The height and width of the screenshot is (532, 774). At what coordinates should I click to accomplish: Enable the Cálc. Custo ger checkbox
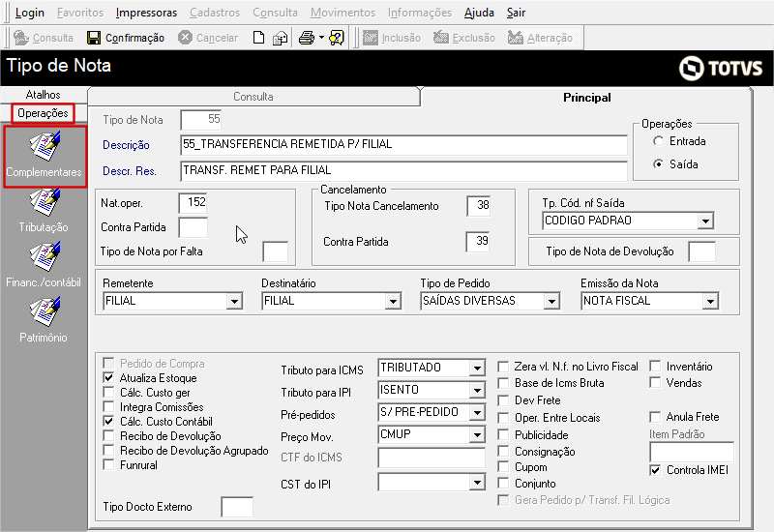pos(108,393)
